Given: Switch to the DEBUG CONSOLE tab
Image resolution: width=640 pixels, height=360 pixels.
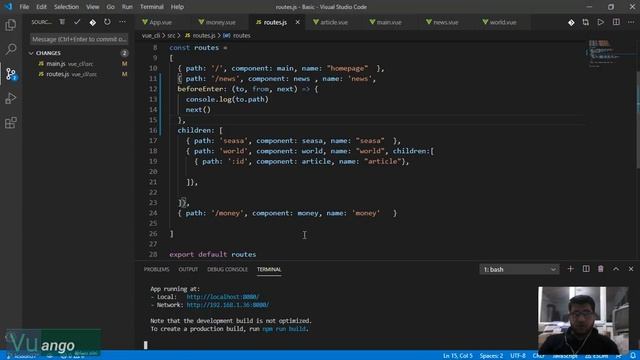Looking at the screenshot, I should coord(227,269).
